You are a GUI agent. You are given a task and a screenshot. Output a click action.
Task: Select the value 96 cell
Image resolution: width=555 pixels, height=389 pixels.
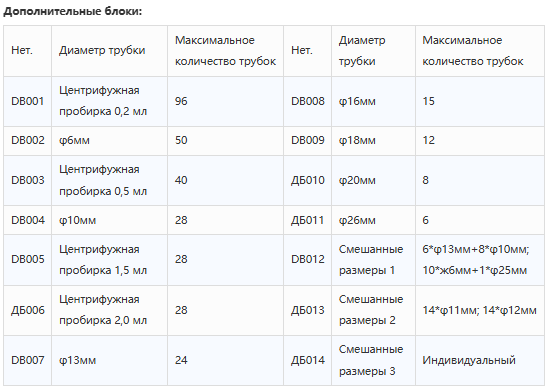(x=225, y=101)
